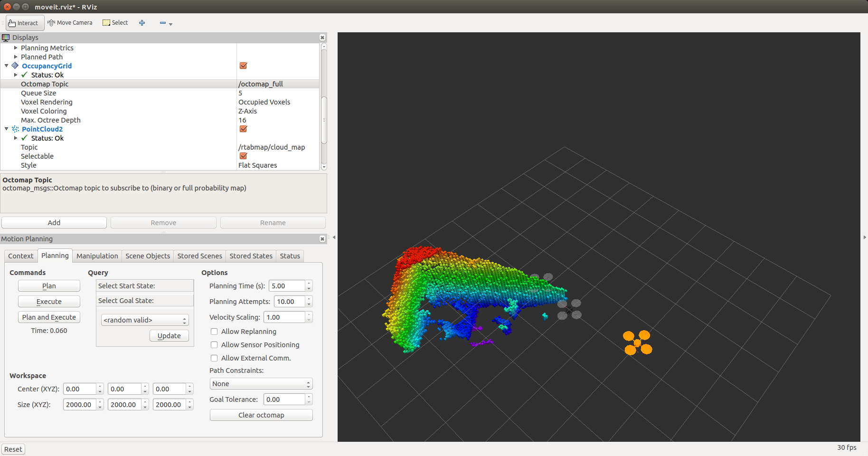Select the Interact tool
Image resolution: width=868 pixels, height=456 pixels.
[24, 23]
